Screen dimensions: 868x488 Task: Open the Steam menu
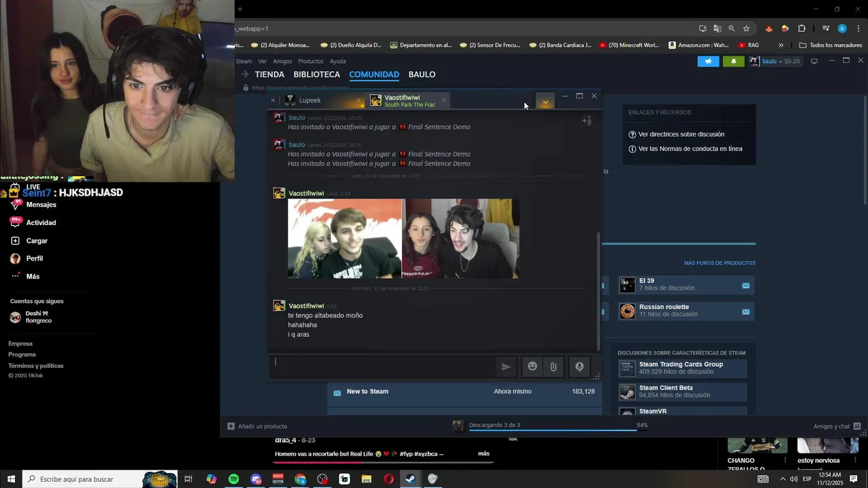tap(243, 61)
